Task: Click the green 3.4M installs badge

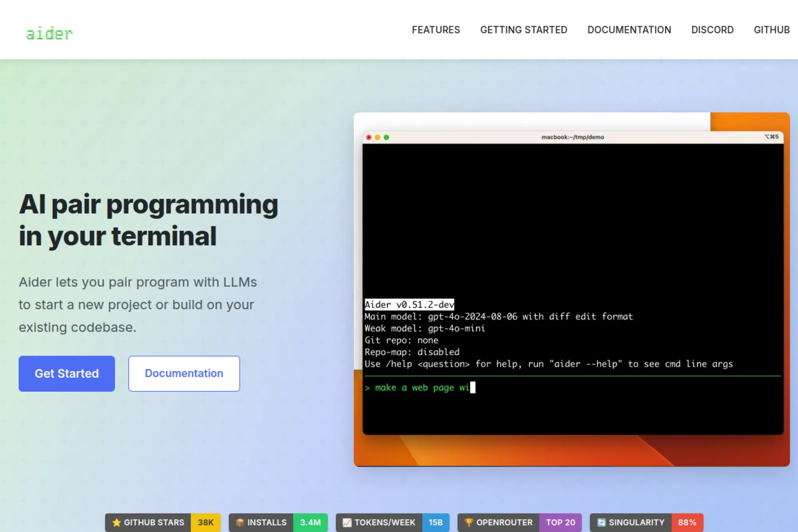Action: [x=310, y=522]
